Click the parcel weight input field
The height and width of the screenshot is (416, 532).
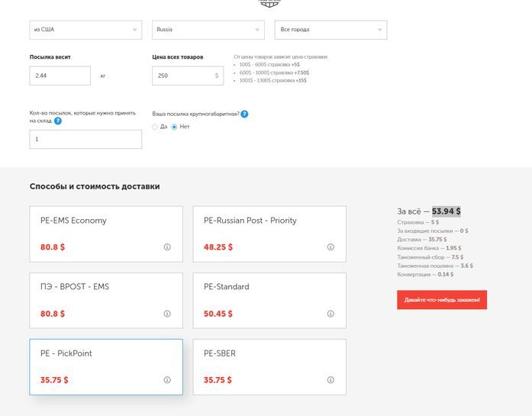[x=60, y=76]
